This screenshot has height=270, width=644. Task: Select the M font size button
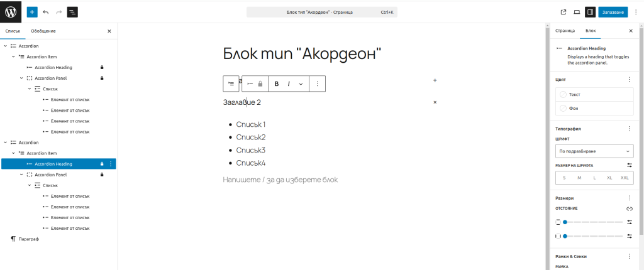(x=579, y=178)
